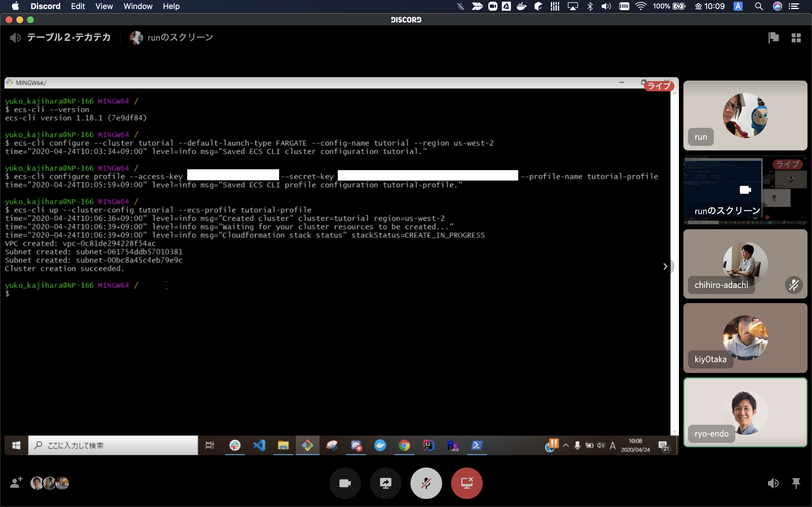Click the テーブル2-テカテカ channel name
The height and width of the screenshot is (507, 812).
coord(69,37)
